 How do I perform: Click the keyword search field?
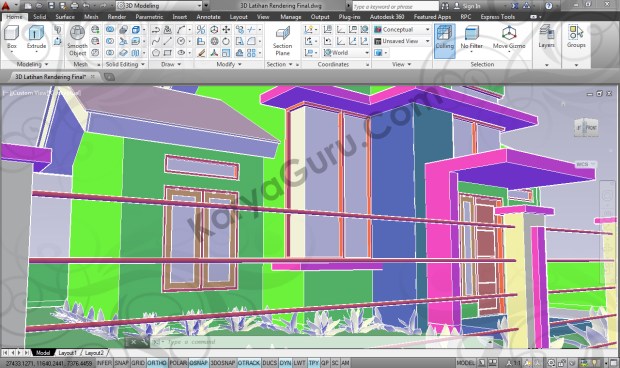click(x=395, y=6)
